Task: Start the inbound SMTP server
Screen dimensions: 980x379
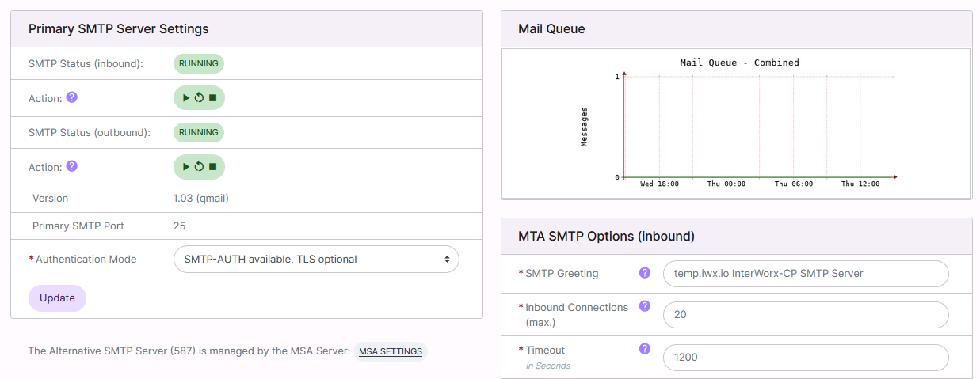Action: (x=185, y=98)
